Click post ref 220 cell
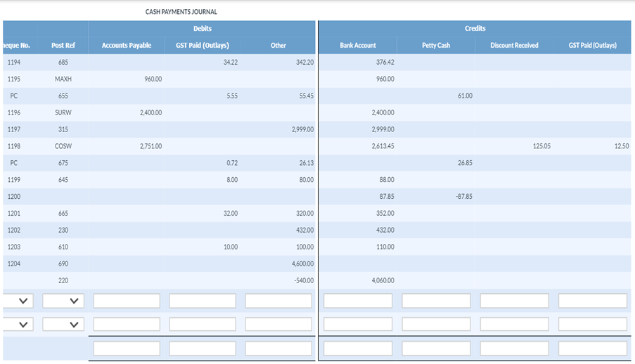This screenshot has width=635, height=364. [63, 280]
